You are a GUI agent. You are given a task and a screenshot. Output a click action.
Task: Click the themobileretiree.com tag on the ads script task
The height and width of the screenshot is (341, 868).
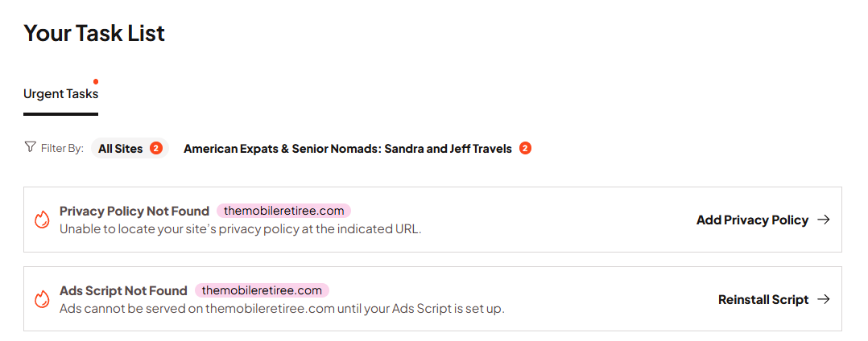262,290
